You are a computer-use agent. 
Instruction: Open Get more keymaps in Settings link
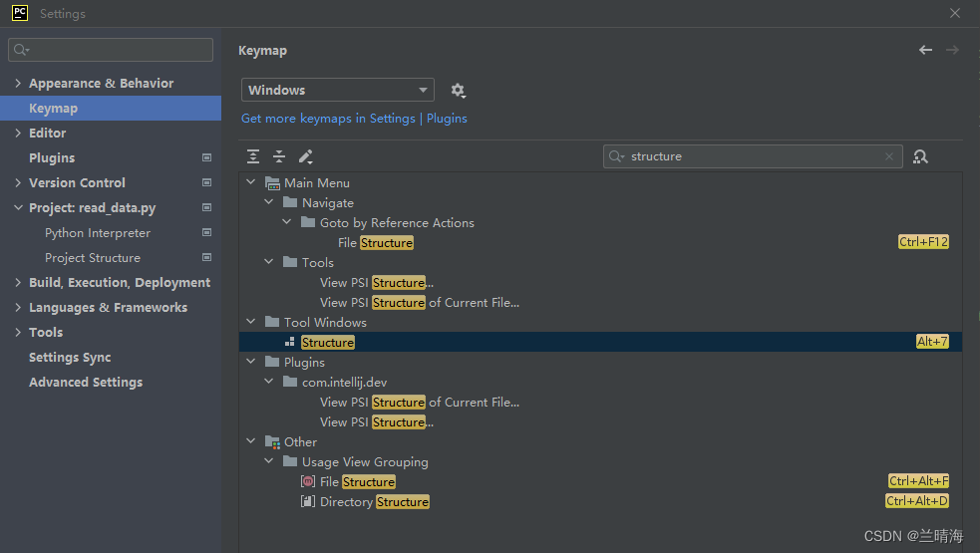328,119
